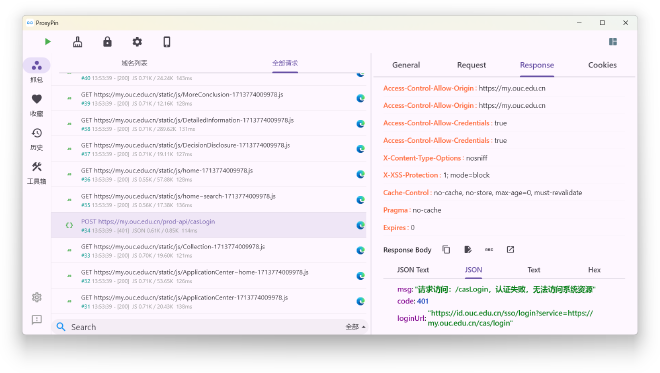Screen dimensions: 660x373
Task: Click the code 401 JSON value
Action: tap(423, 301)
